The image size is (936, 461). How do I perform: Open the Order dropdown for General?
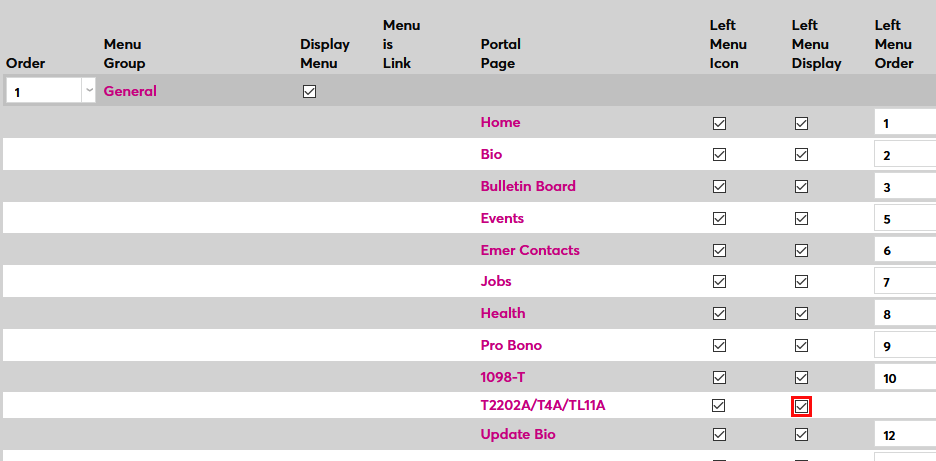pos(89,91)
